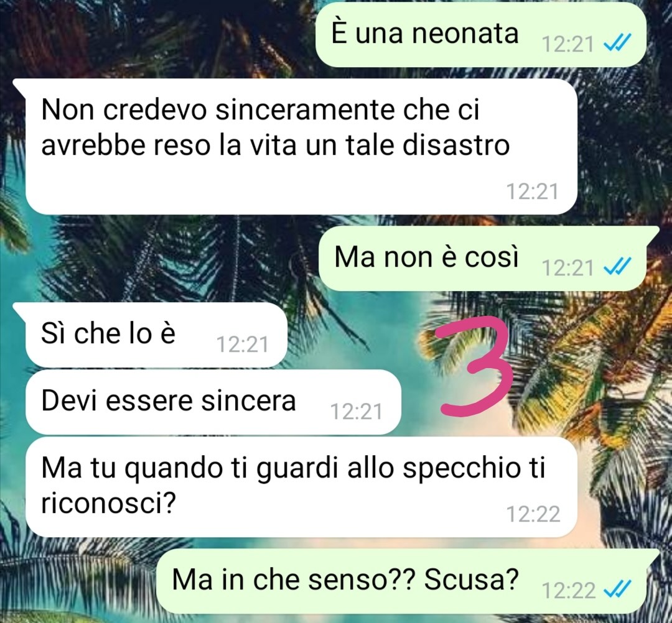Select the 'È una neonata' message bubble
This screenshot has width=672, height=623.
[480, 35]
